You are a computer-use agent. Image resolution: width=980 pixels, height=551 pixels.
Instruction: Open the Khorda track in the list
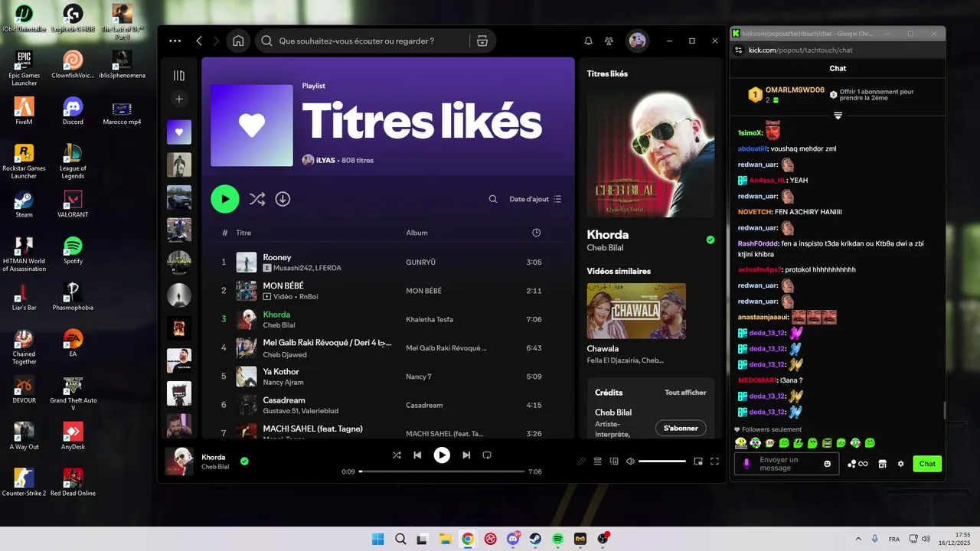(276, 315)
